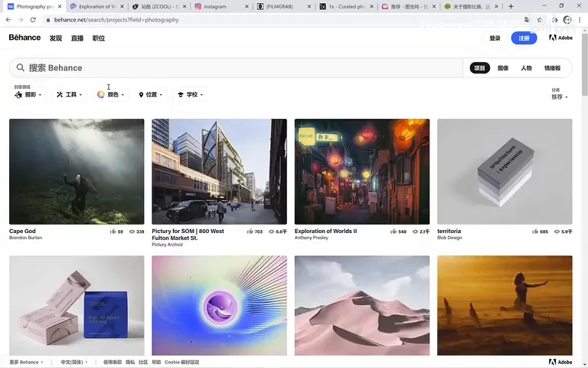
Task: Open Brendon Burton author link
Action: click(25, 238)
